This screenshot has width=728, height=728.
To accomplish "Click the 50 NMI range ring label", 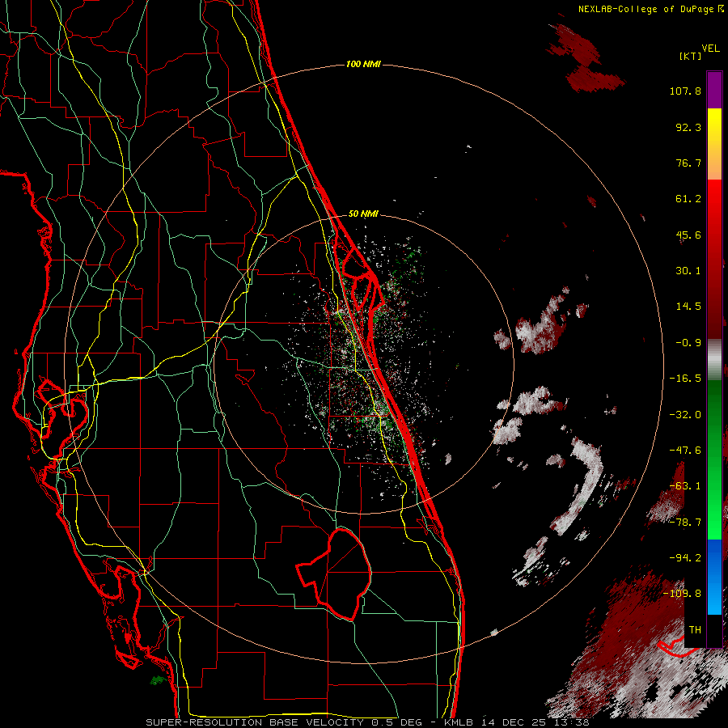I will coord(363,214).
